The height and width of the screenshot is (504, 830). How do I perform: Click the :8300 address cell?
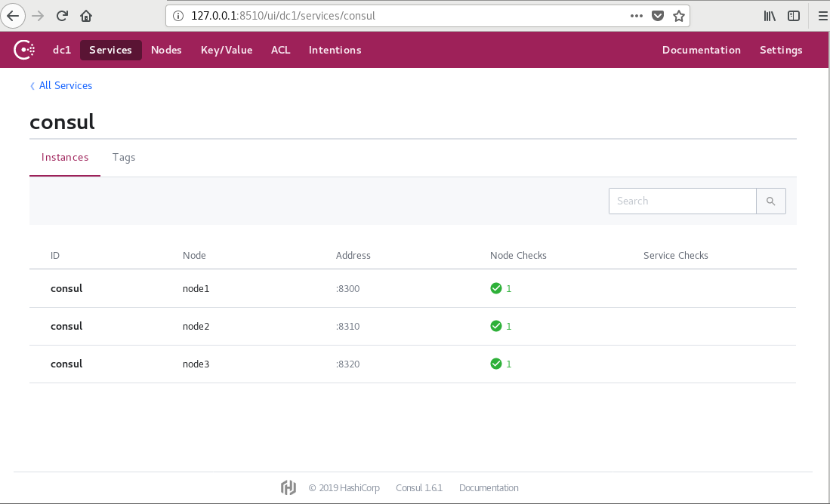[347, 288]
